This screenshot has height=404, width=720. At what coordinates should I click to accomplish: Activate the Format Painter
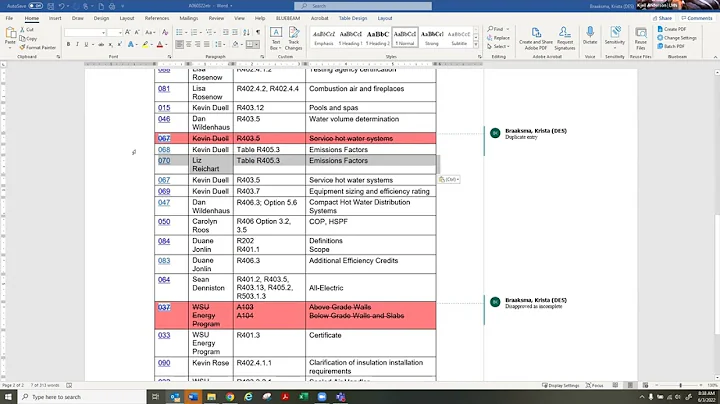click(x=38, y=47)
